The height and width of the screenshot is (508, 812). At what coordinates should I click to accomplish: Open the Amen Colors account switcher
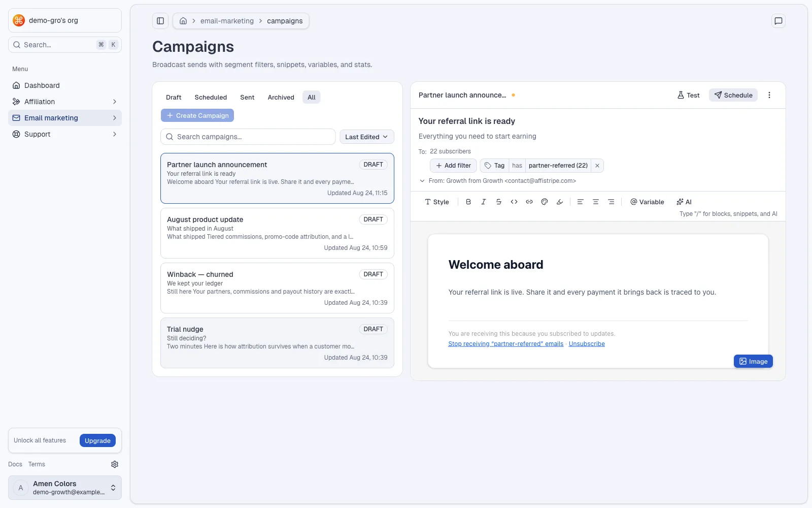point(65,488)
